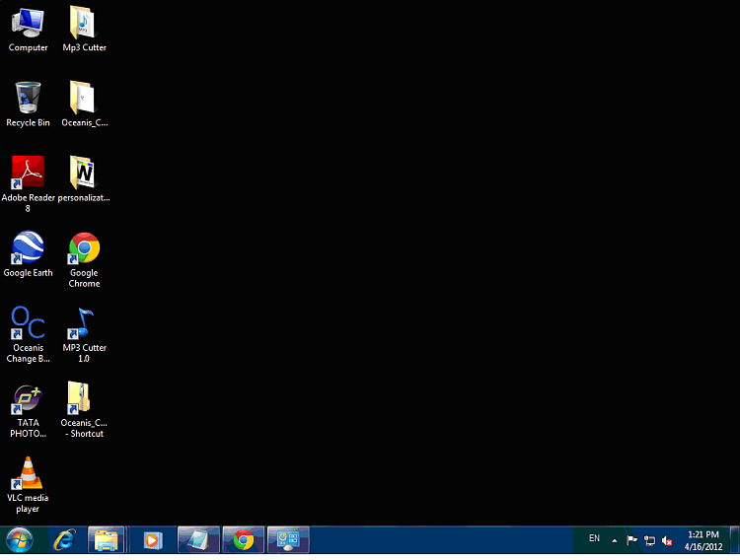
Task: Open the Action Center flag icon
Action: coord(631,540)
